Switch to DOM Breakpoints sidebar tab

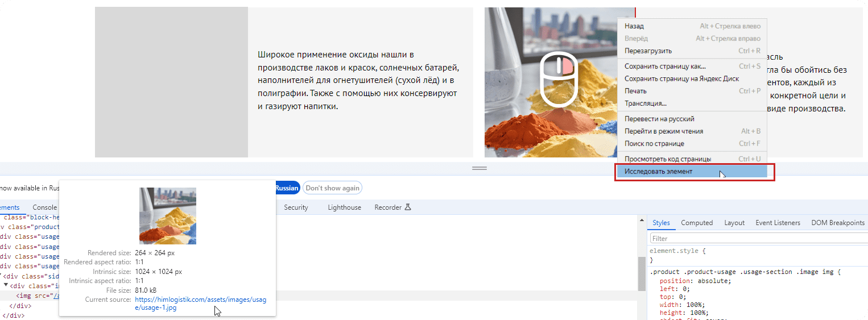838,223
